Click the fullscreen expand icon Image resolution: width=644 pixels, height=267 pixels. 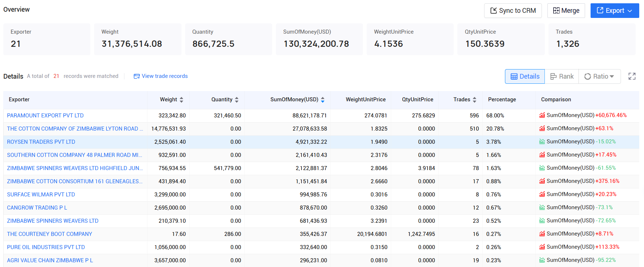(632, 76)
